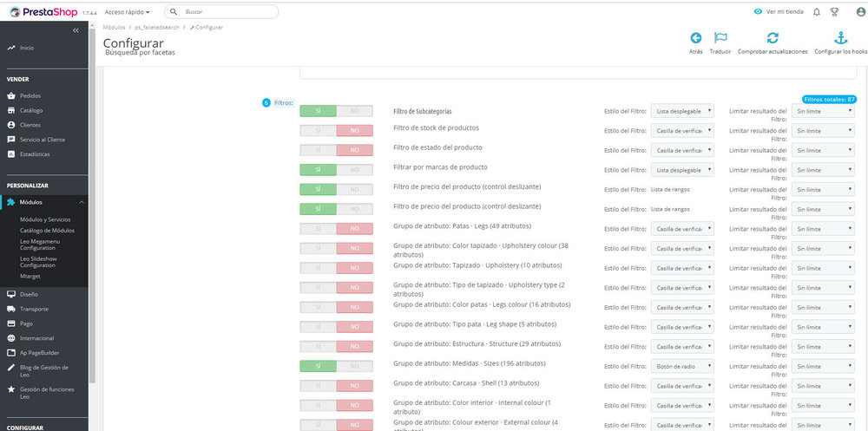868x431 pixels.
Task: Click the Filtros count badge
Action: point(266,103)
